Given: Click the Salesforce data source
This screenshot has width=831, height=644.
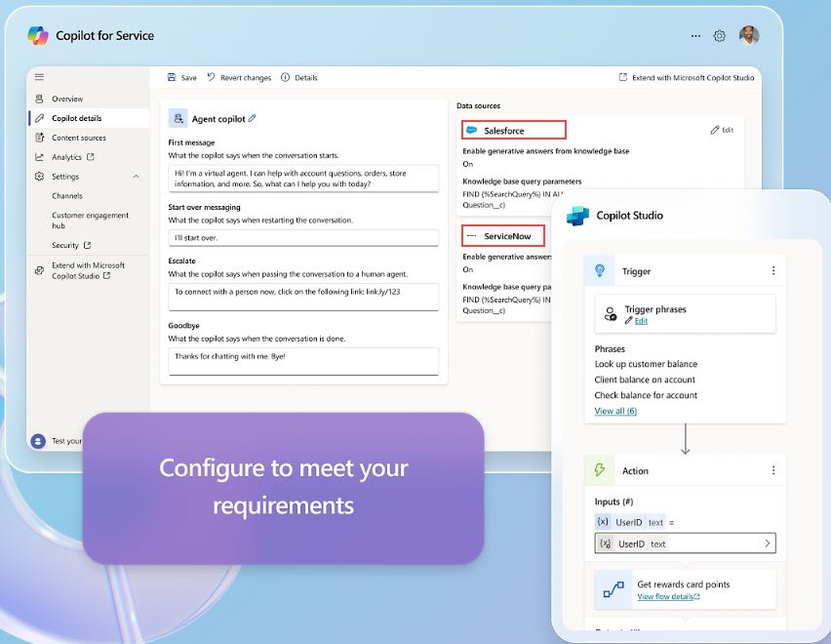Looking at the screenshot, I should click(514, 131).
